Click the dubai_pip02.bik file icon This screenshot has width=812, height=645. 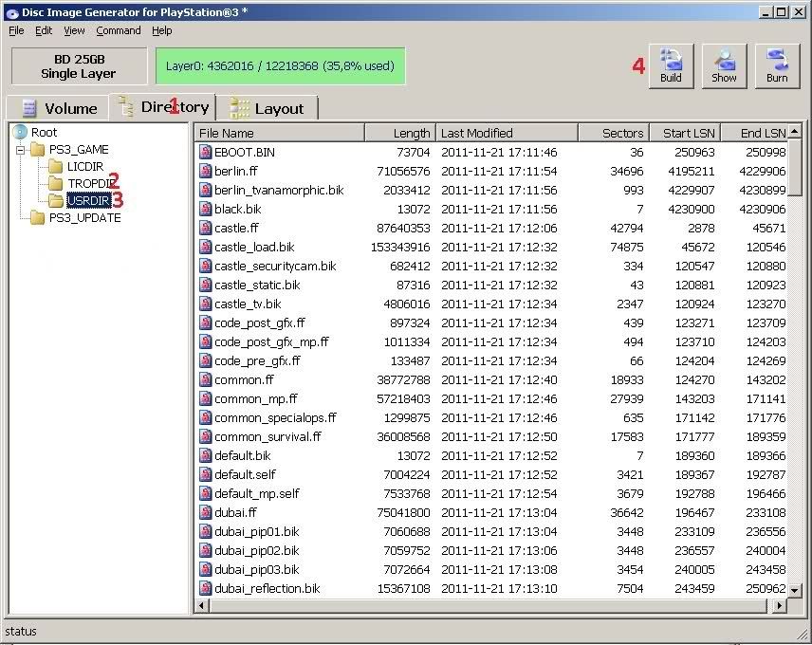(x=206, y=550)
